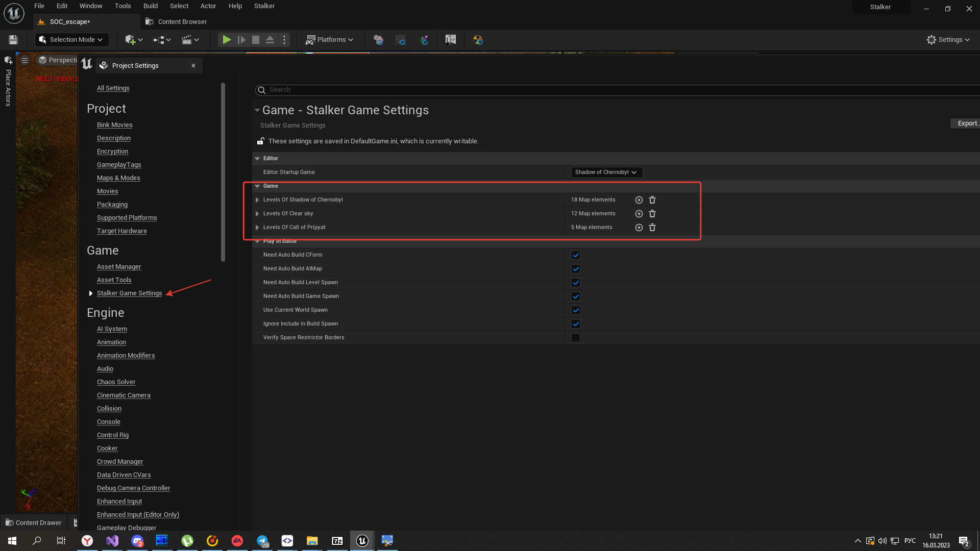The height and width of the screenshot is (551, 980).
Task: Toggle Need Auto Build CForm checkbox
Action: (576, 255)
